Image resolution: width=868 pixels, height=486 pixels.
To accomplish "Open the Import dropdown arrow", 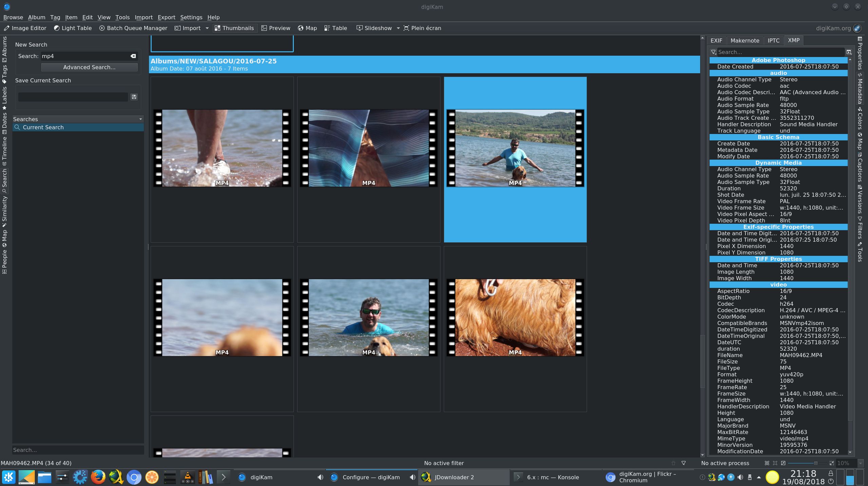I will click(207, 28).
